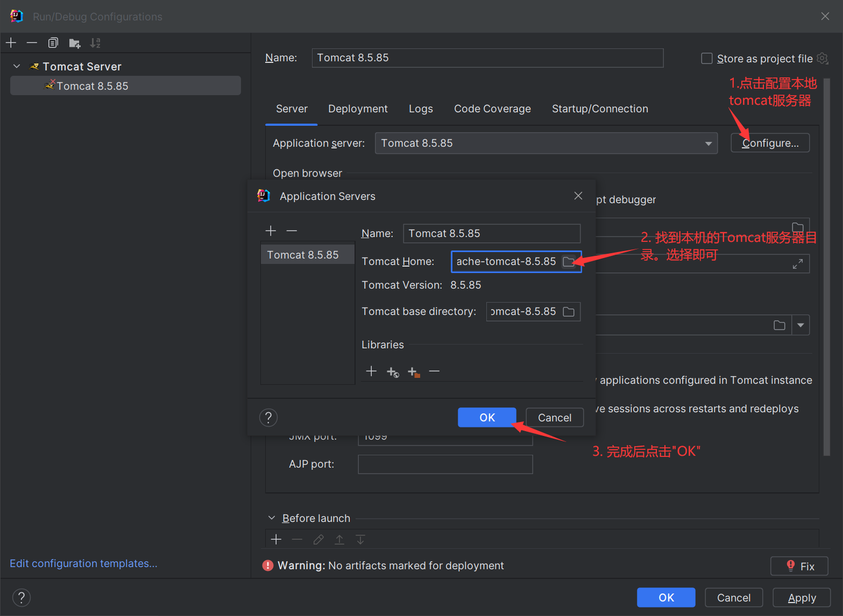Remove selected library with minus icon
The width and height of the screenshot is (843, 616).
(x=434, y=371)
